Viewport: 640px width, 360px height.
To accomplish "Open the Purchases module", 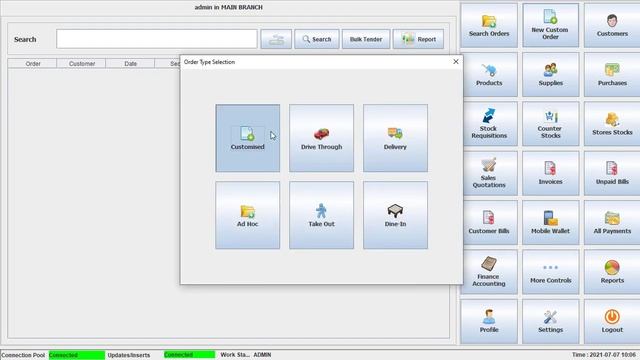I will (x=612, y=75).
